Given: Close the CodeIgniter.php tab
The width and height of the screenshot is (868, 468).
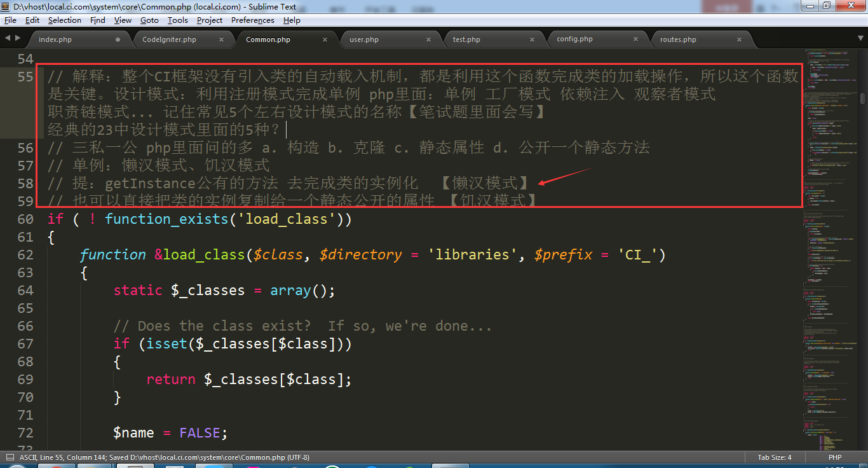Looking at the screenshot, I should pyautogui.click(x=221, y=39).
